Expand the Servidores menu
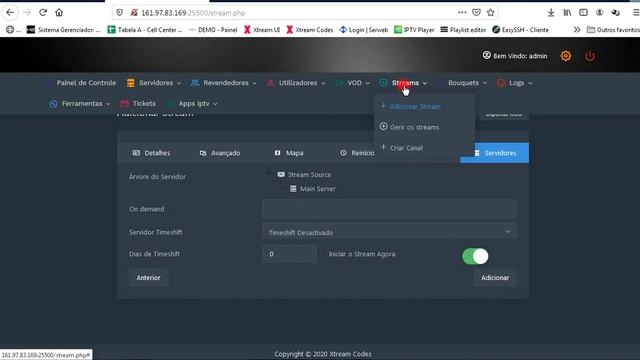 154,83
